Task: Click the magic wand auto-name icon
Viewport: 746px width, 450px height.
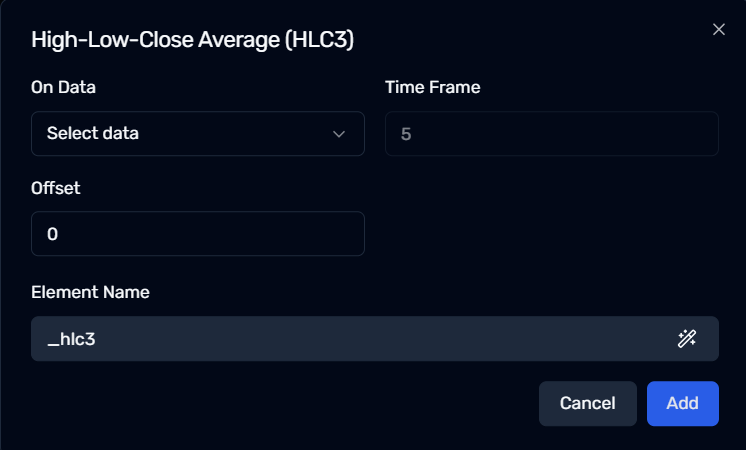Action: [687, 339]
